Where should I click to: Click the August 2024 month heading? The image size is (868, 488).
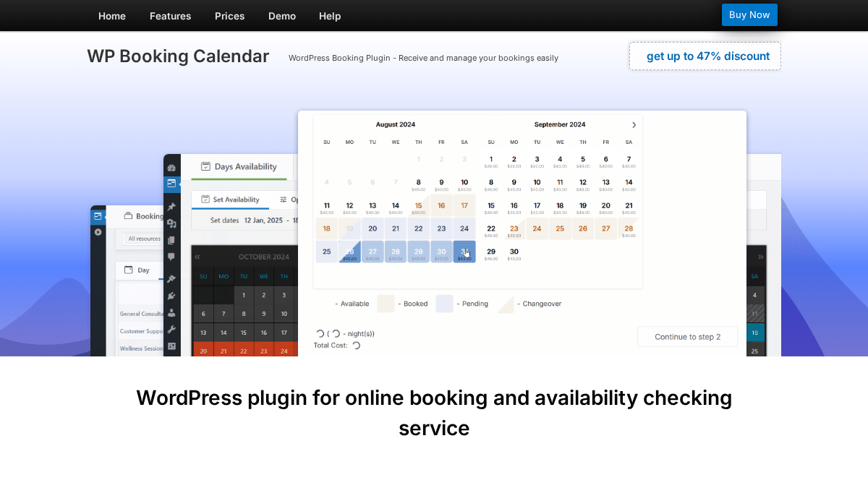coord(396,124)
